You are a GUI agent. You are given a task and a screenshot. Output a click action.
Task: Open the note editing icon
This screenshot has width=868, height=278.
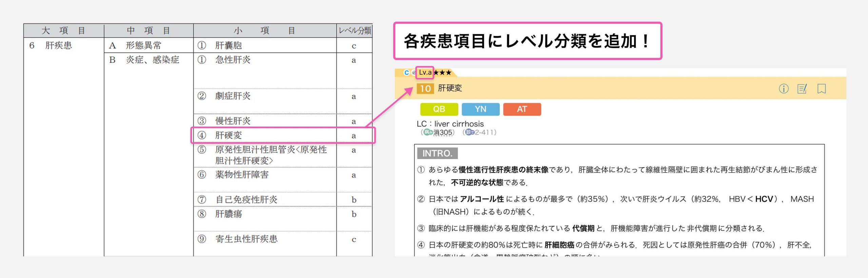tap(802, 89)
